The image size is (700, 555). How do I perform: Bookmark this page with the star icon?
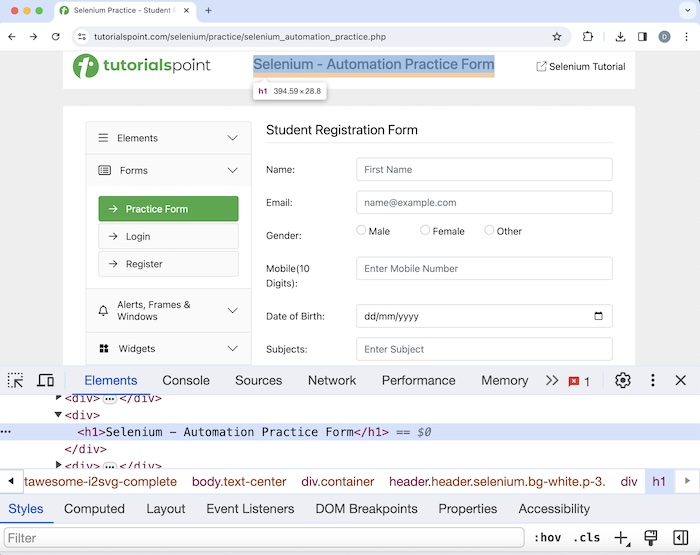557,37
